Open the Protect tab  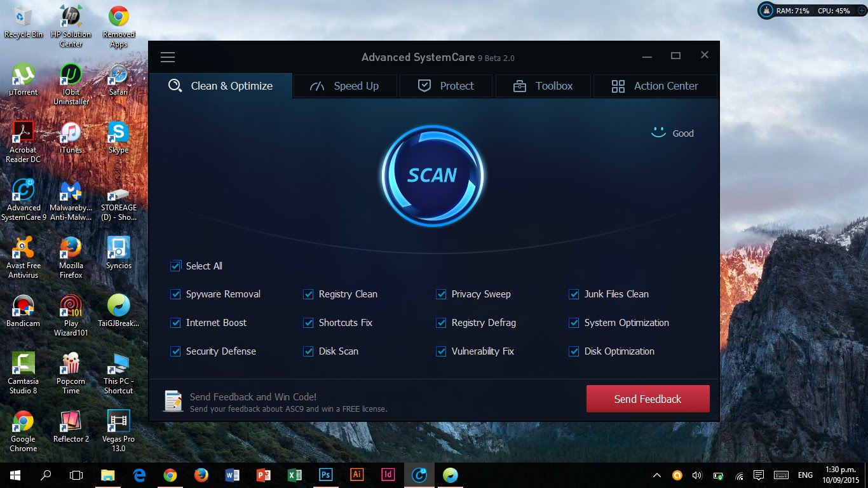[446, 86]
